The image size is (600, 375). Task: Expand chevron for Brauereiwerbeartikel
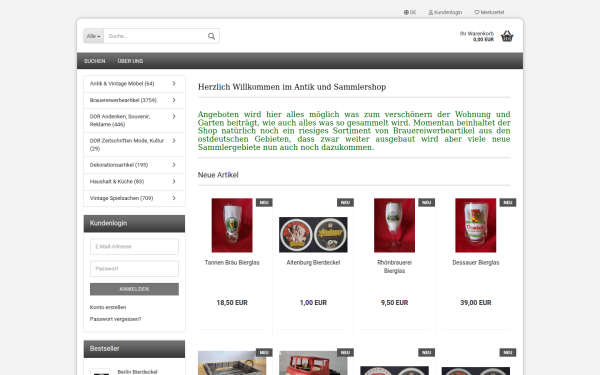pyautogui.click(x=174, y=100)
